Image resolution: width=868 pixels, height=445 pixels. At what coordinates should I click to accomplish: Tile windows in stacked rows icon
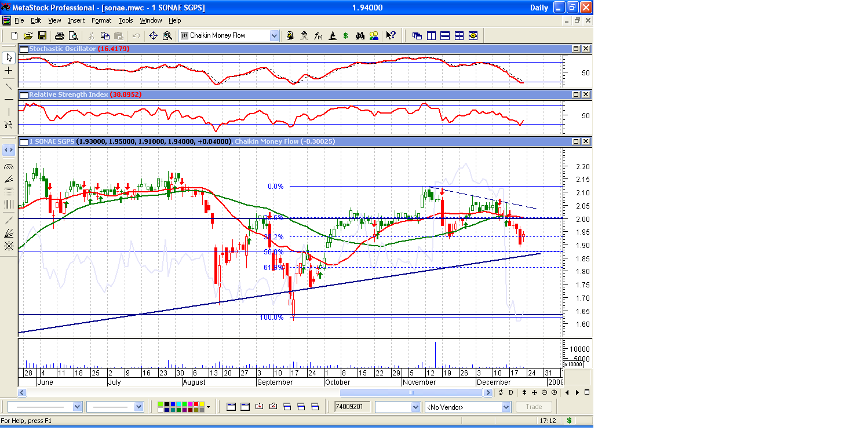pos(445,35)
